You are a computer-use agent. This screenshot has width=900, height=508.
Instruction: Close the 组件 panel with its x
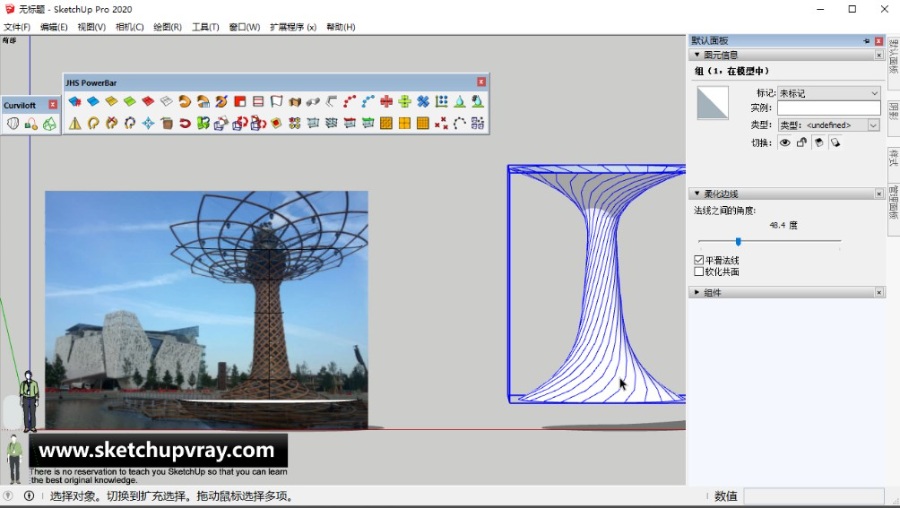pos(879,293)
